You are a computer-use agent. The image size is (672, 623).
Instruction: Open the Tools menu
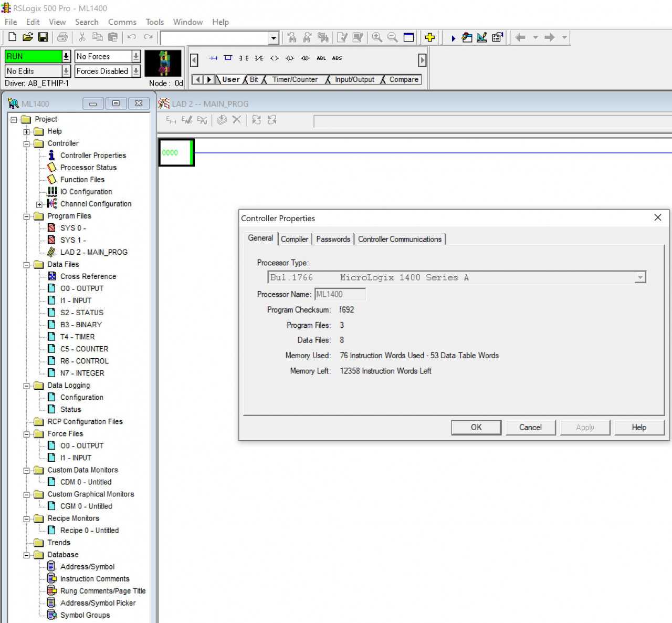pyautogui.click(x=155, y=22)
